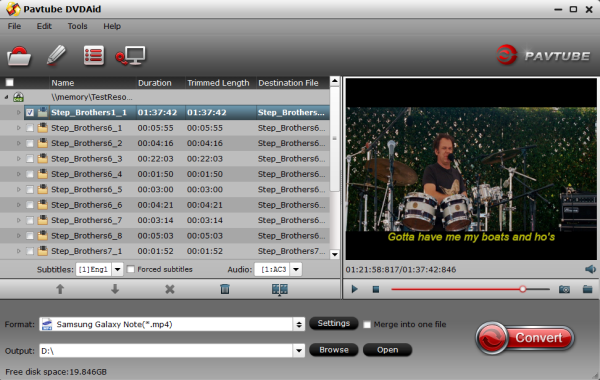The width and height of the screenshot is (600, 380).
Task: Click the Open output folder button
Action: [387, 350]
